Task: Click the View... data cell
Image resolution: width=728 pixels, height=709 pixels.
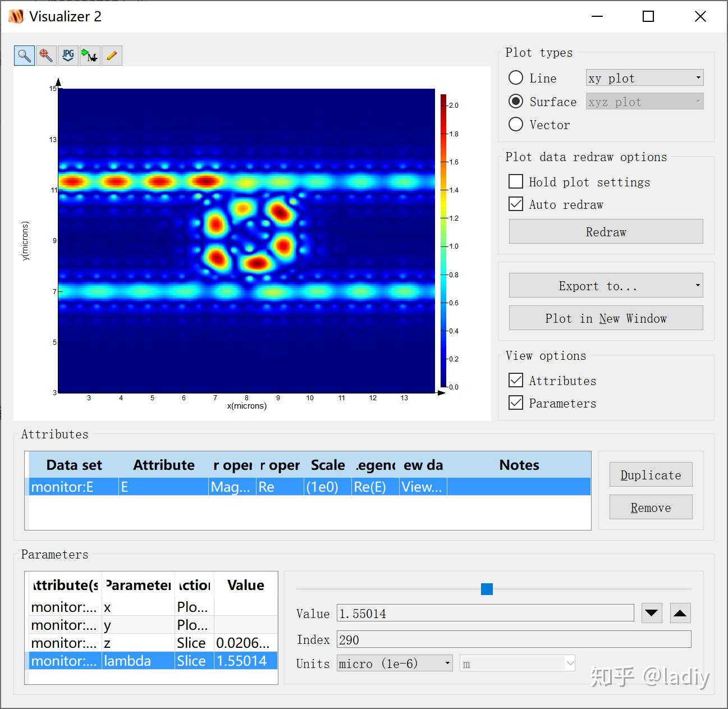Action: coord(423,487)
